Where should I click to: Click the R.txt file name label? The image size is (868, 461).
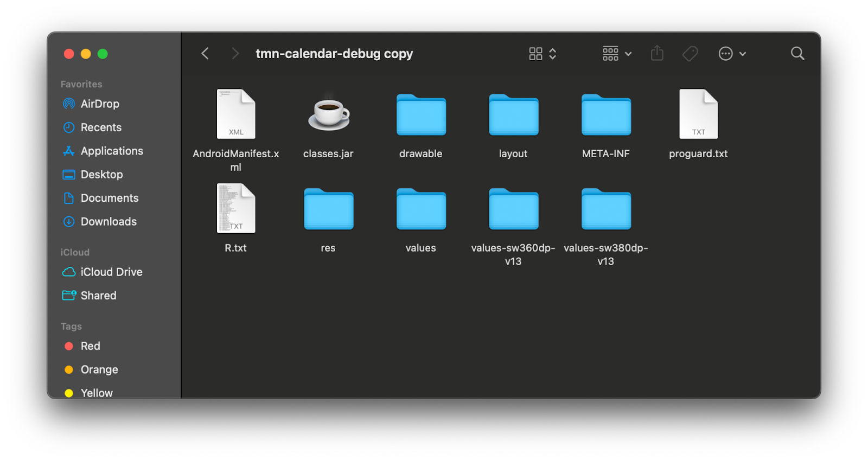pos(236,248)
